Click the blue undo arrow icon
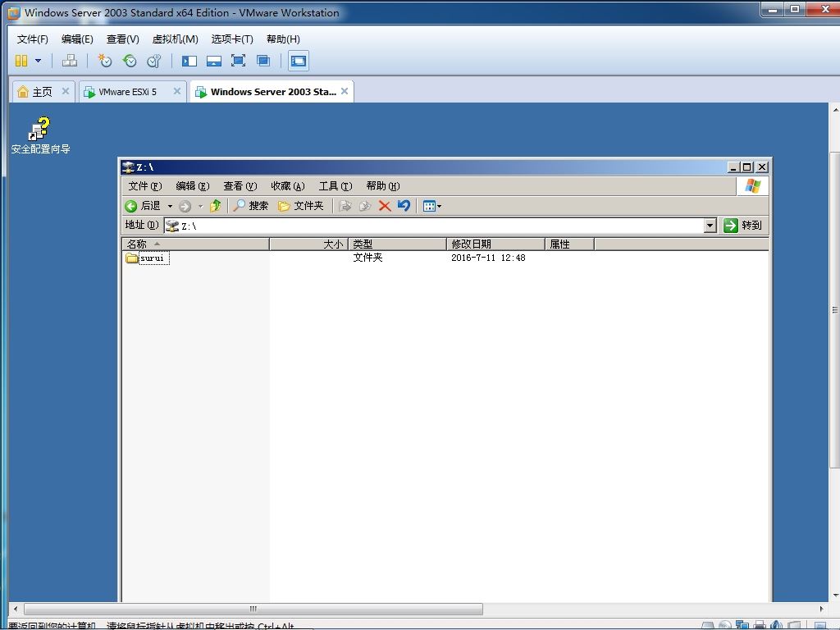The width and height of the screenshot is (840, 630). click(x=404, y=206)
